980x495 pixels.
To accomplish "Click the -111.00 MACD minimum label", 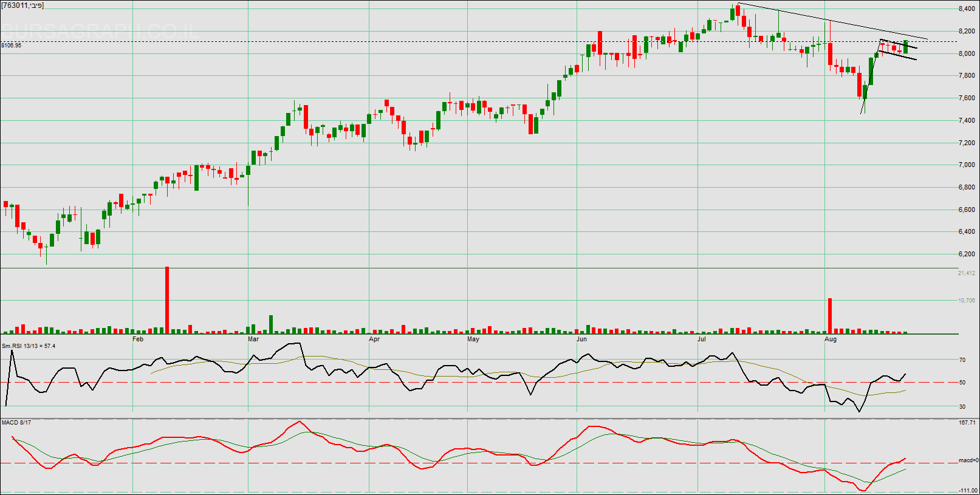I will tap(967, 490).
